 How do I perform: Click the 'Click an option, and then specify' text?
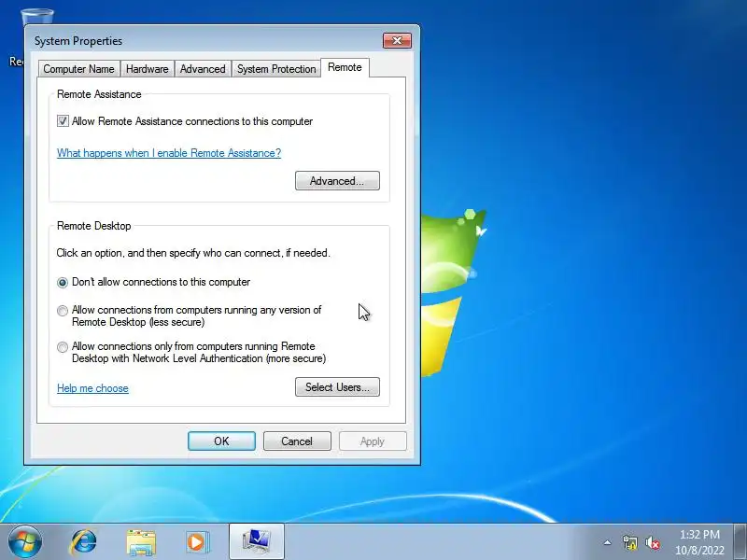tap(193, 253)
